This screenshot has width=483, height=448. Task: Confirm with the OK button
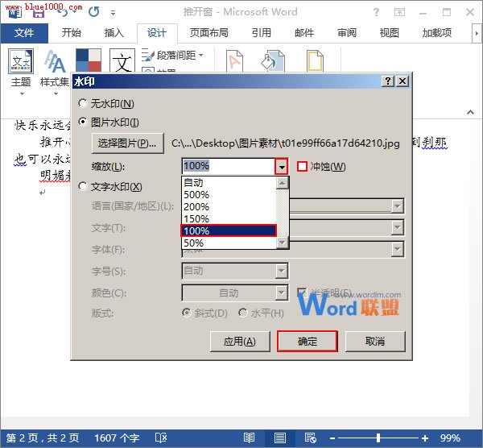pyautogui.click(x=308, y=342)
